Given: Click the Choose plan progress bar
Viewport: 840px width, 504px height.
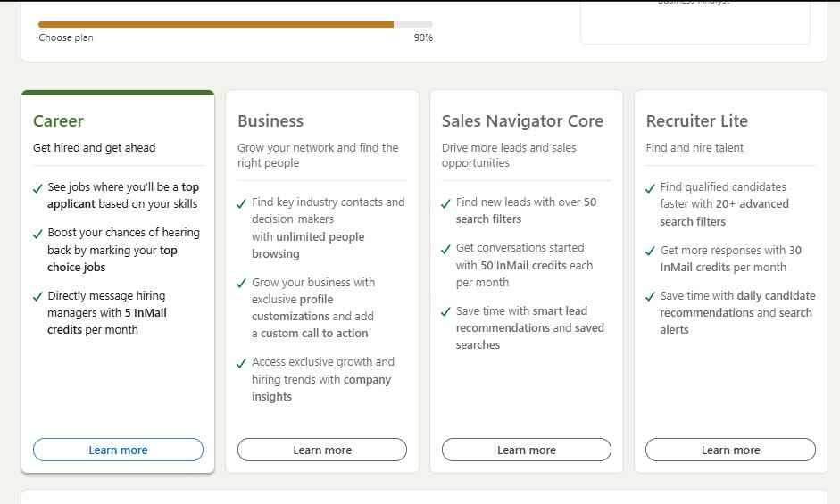Looking at the screenshot, I should point(235,24).
